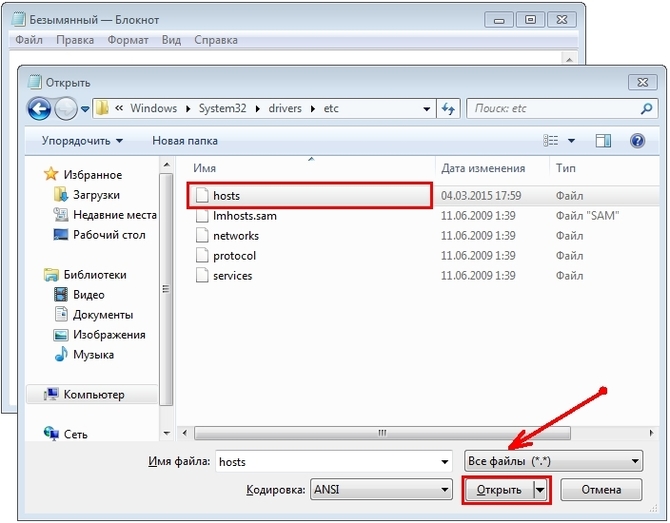Screen dimensions: 670x523
Task: Click the help question mark icon
Action: 636,141
